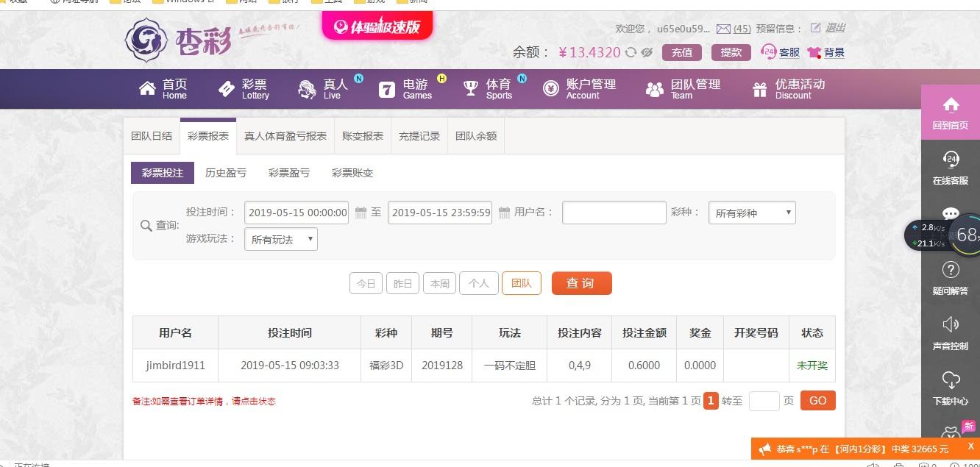This screenshot has width=980, height=467.
Task: Toggle the balance visibility eye icon
Action: (647, 52)
